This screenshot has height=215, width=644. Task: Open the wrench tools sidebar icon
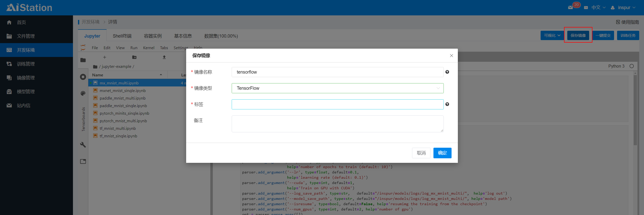tap(83, 145)
